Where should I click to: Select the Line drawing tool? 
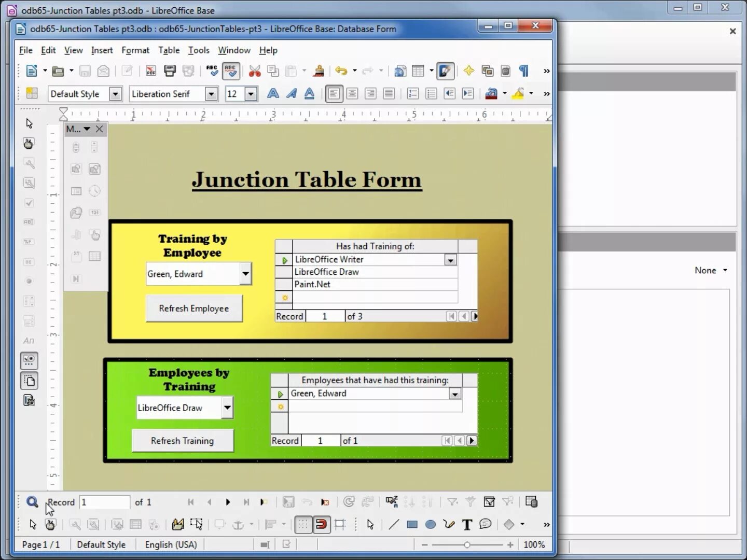(x=394, y=525)
